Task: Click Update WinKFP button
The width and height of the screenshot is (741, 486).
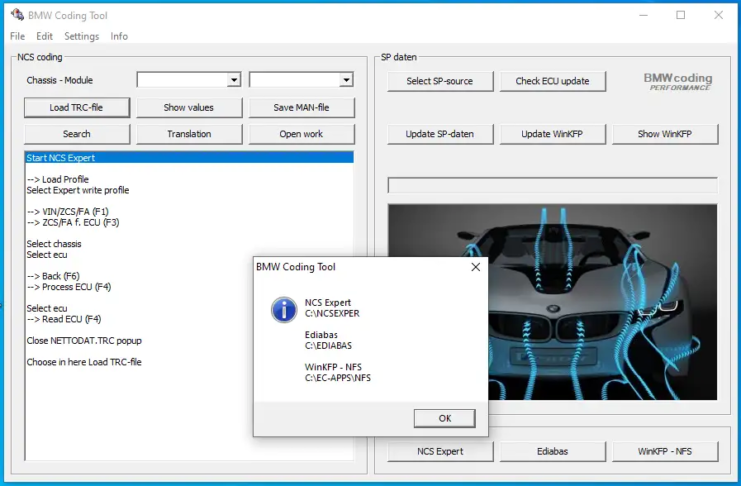Action: coord(552,134)
